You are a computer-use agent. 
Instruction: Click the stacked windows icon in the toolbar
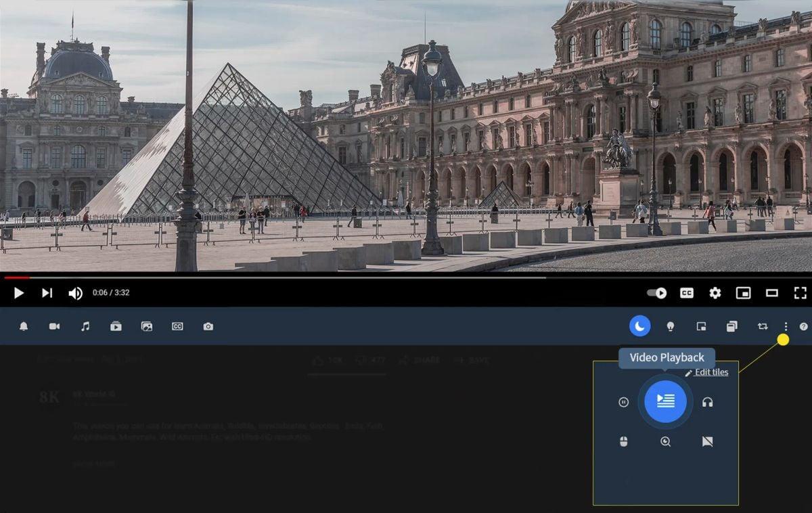click(731, 326)
